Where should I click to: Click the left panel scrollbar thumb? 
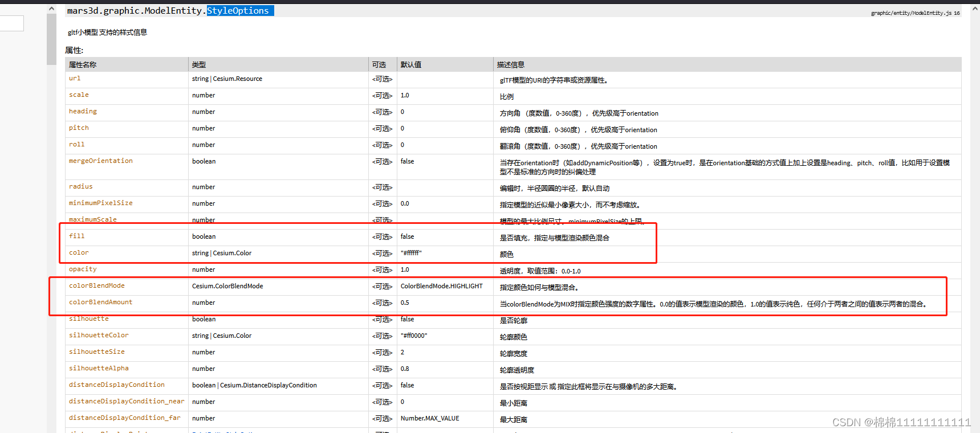(x=51, y=40)
